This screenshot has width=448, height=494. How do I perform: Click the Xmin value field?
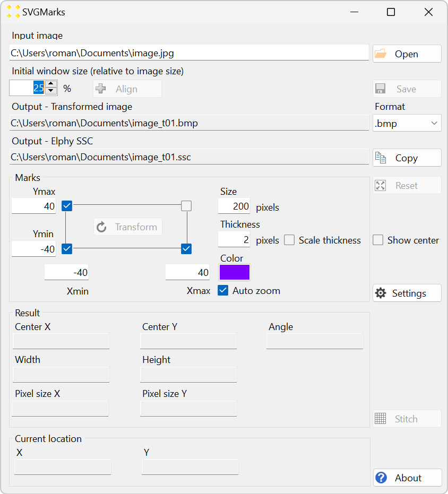(66, 272)
